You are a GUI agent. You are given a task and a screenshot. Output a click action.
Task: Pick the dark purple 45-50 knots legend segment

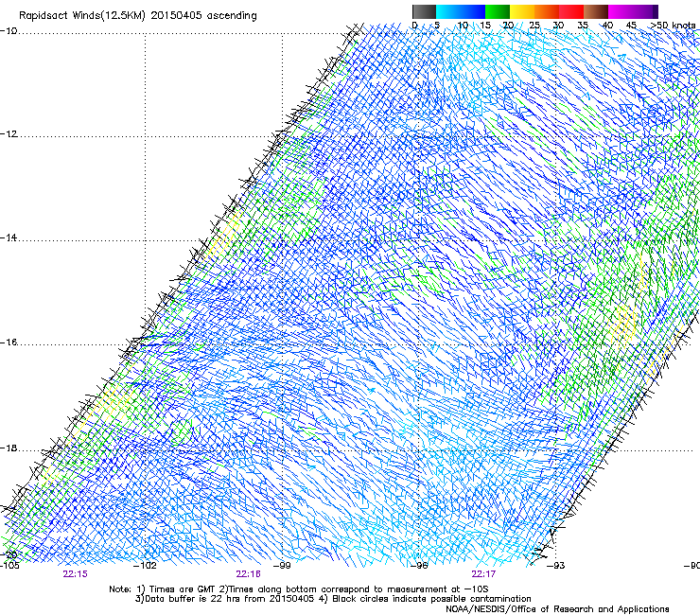[645, 11]
